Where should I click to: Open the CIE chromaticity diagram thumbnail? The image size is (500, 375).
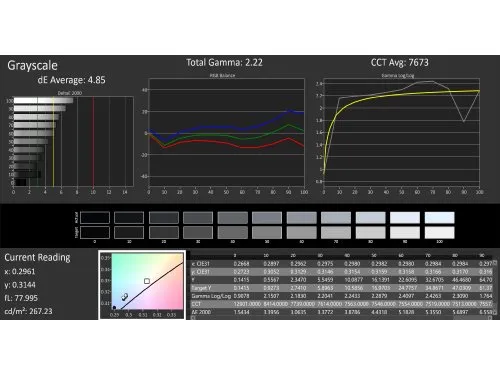click(x=142, y=285)
